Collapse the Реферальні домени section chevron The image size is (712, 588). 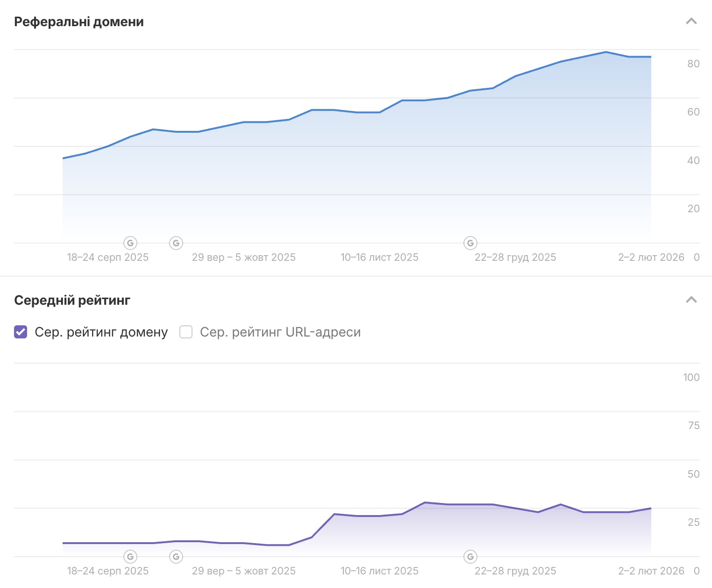pos(691,22)
